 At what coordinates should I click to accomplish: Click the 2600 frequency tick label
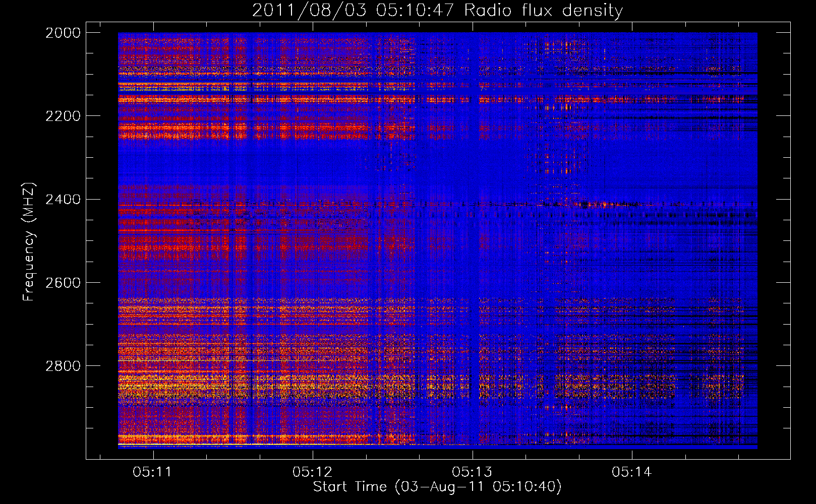(x=63, y=283)
